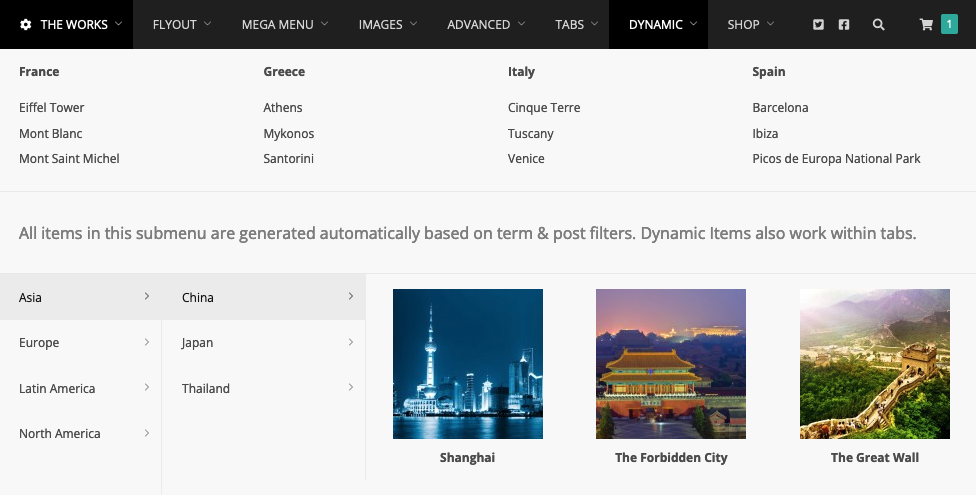Click the gear icon beside The Works
The width and height of the screenshot is (976, 495).
[26, 25]
